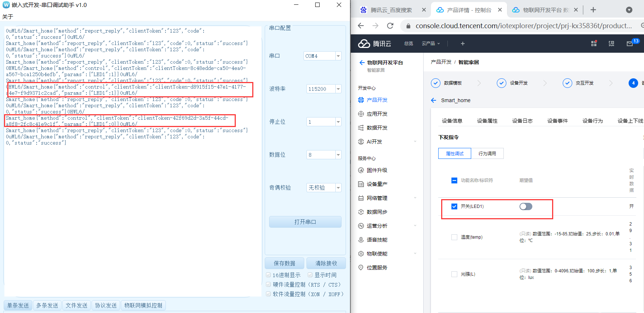The image size is (644, 313).
Task: Open the 奇偶校验 无校验 dropdown
Action: 338,188
